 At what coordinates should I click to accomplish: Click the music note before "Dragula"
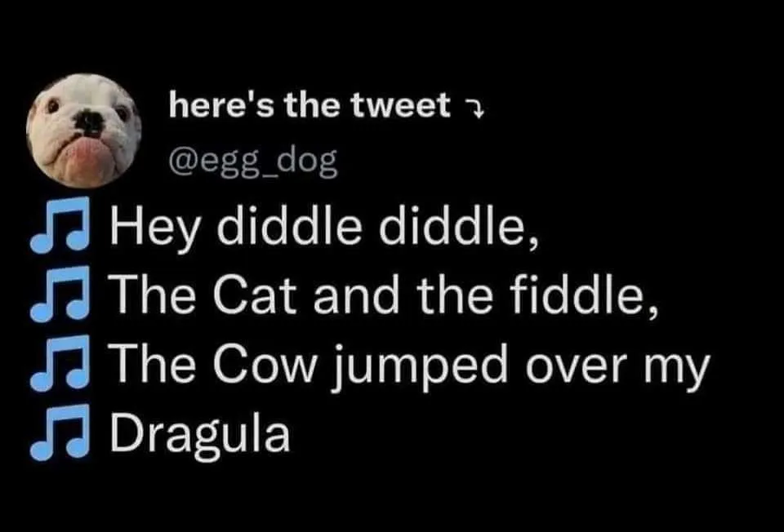pos(60,431)
